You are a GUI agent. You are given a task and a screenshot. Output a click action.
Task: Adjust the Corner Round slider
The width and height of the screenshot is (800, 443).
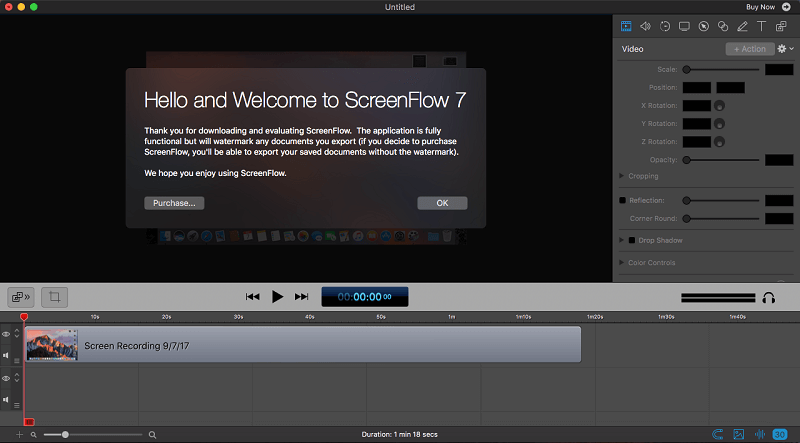tap(722, 218)
